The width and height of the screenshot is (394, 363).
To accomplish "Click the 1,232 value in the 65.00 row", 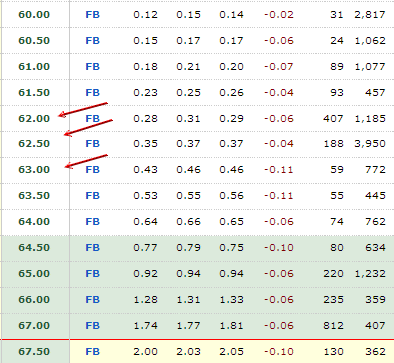I will (370, 274).
